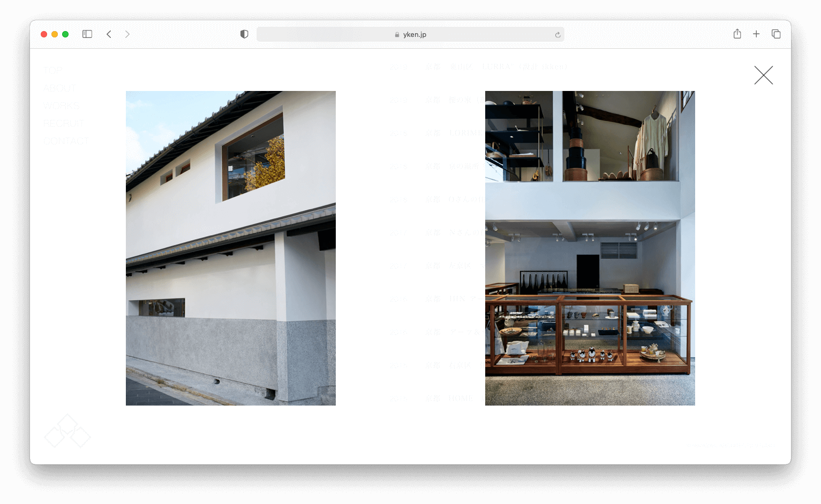Open a new tab
Viewport: 821px width, 504px height.
pos(756,34)
